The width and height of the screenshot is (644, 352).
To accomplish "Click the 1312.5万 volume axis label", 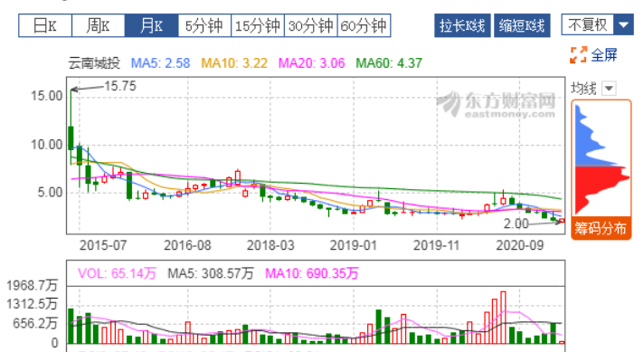I will [x=33, y=304].
